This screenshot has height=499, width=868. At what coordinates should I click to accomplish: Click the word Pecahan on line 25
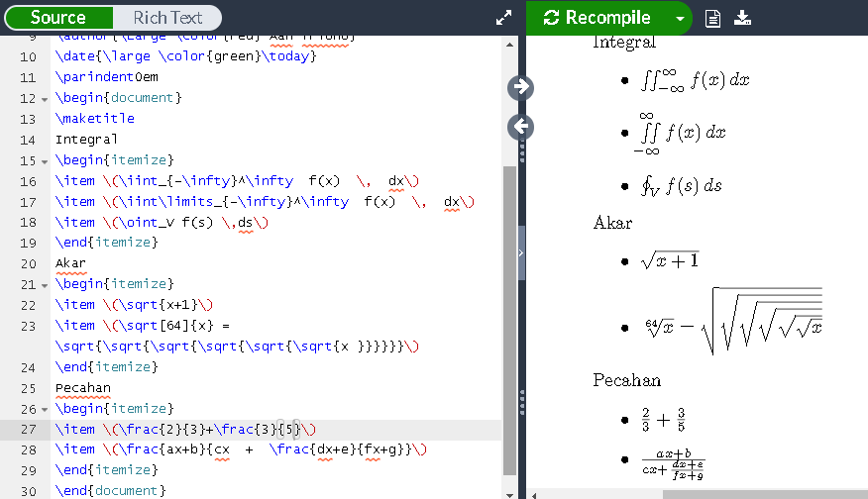[83, 388]
